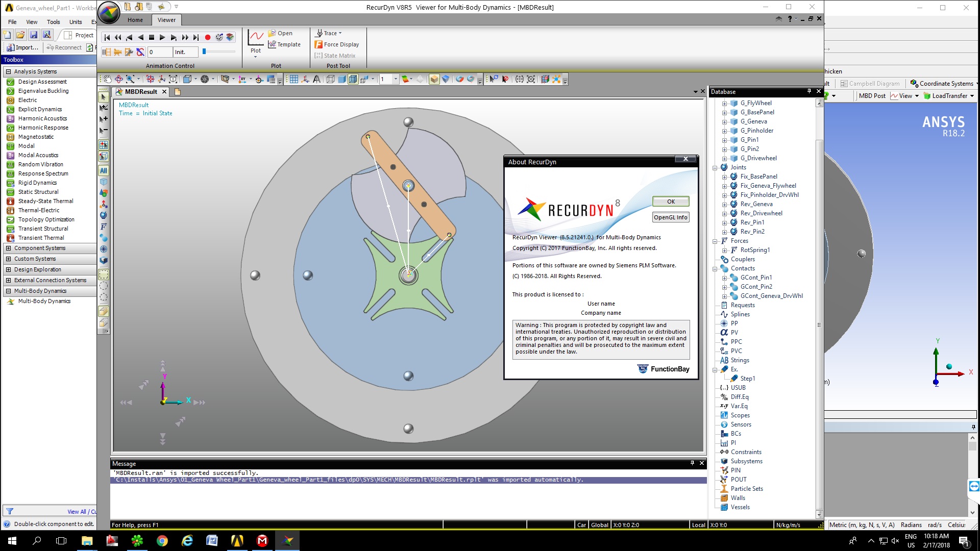The image size is (980, 551).
Task: Open Chrome from the taskbar
Action: (162, 541)
